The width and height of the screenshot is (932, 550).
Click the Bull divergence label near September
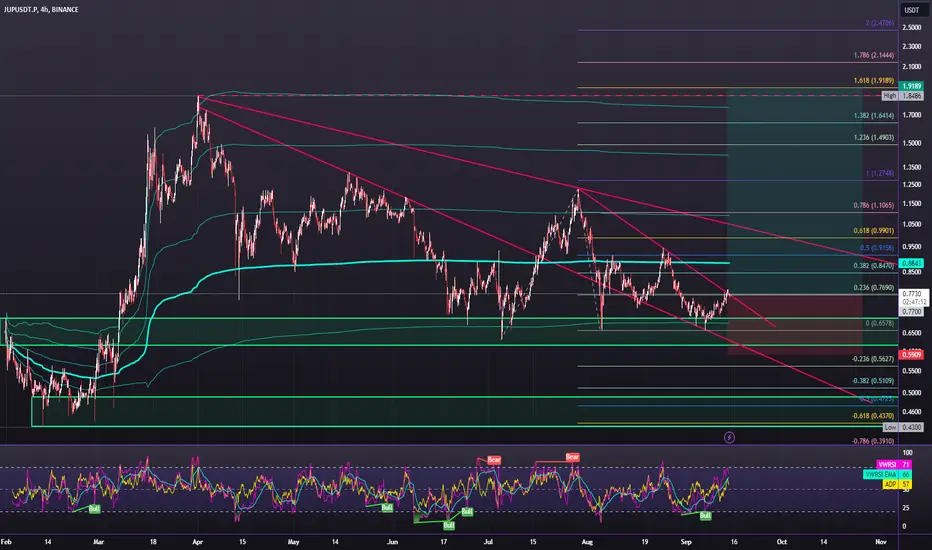[x=705, y=516]
